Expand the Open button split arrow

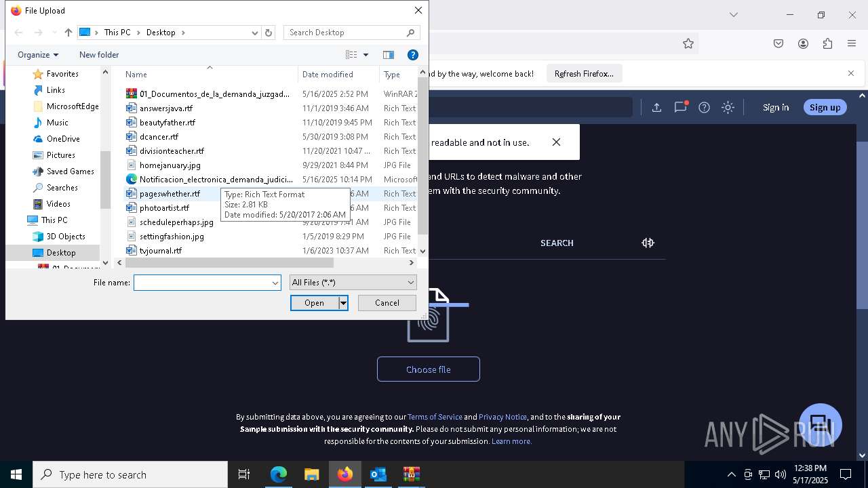[343, 303]
